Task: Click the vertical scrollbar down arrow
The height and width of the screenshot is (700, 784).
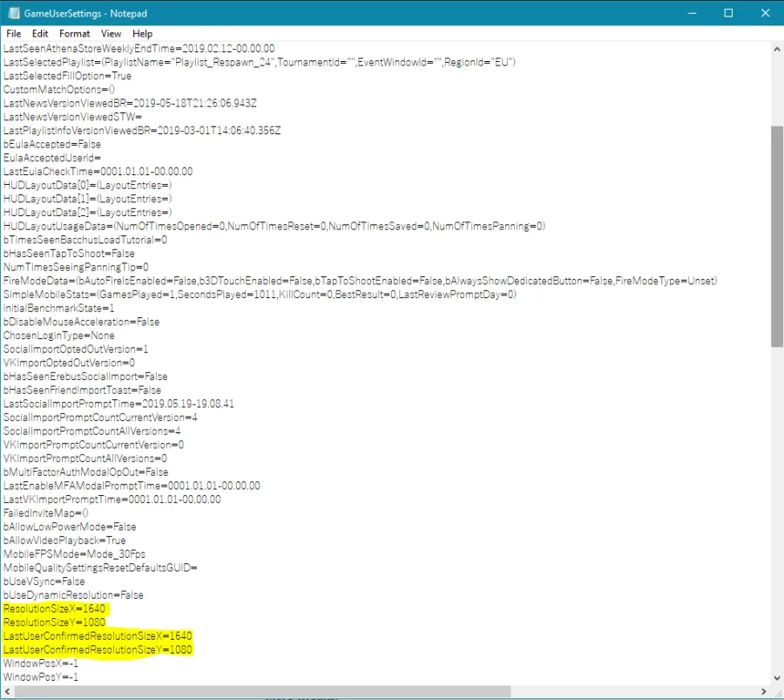Action: 776,678
